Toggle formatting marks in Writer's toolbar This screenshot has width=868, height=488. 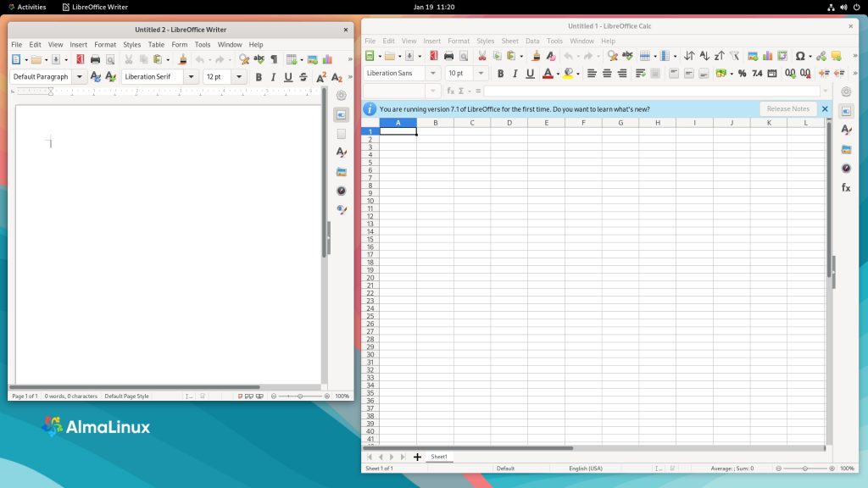[x=272, y=58]
